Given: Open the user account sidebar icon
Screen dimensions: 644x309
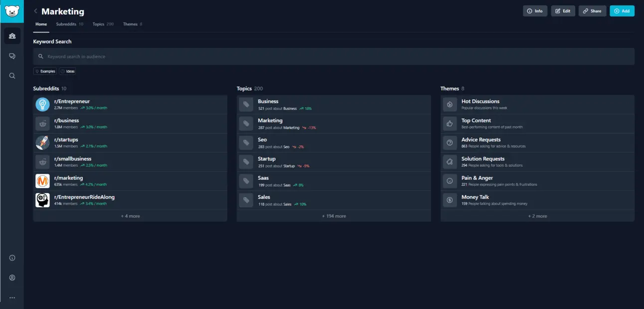Looking at the screenshot, I should (12, 278).
